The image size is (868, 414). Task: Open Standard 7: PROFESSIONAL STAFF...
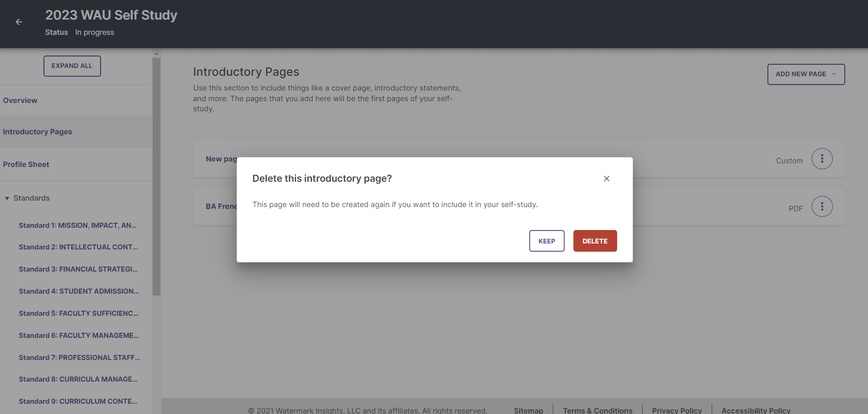(x=80, y=357)
